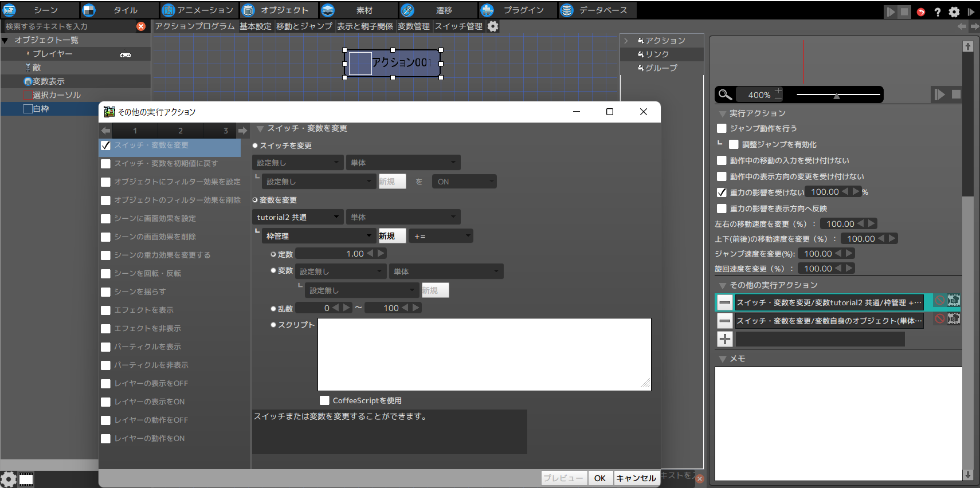Go to next page of action list
The image size is (980, 488).
(x=243, y=131)
